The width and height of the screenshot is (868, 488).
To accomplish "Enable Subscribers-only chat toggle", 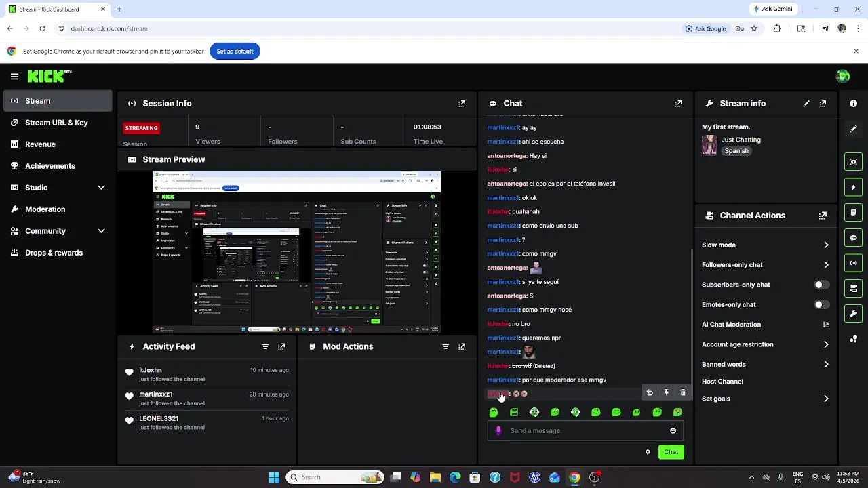I will (x=821, y=285).
